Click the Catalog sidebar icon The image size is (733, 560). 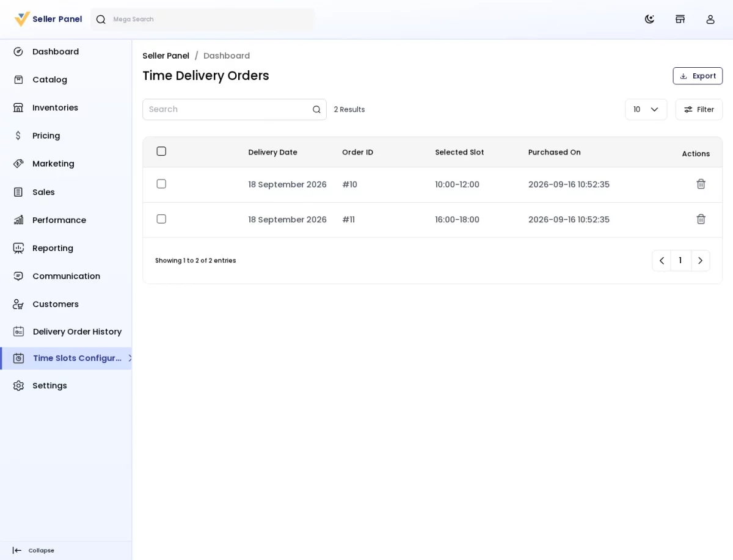[x=18, y=80]
